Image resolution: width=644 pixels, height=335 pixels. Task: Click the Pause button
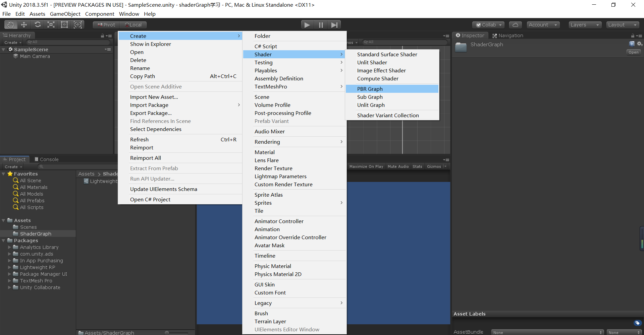pyautogui.click(x=321, y=25)
